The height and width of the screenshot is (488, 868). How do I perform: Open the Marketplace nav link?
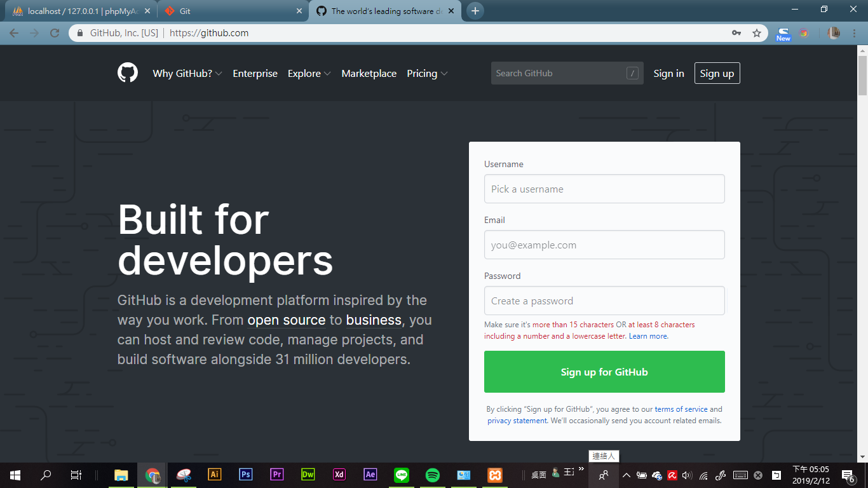click(369, 74)
